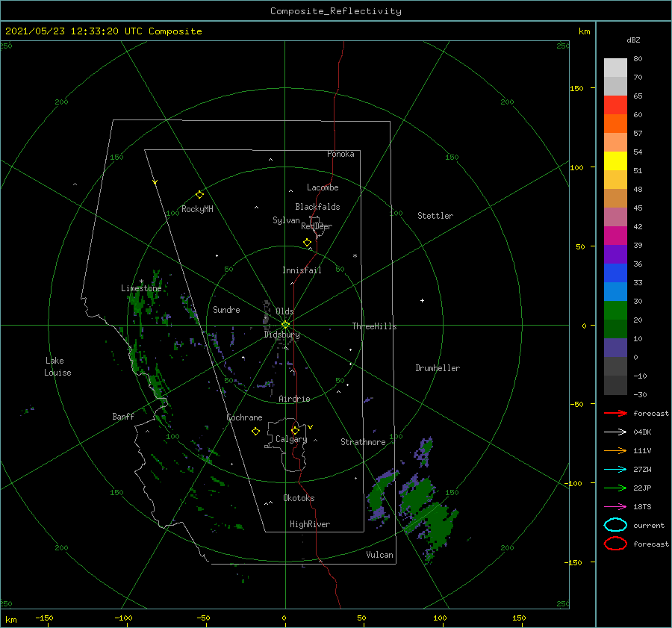Screen dimensions: 672x628
Task: Select the Innisfail label
Action: point(302,270)
